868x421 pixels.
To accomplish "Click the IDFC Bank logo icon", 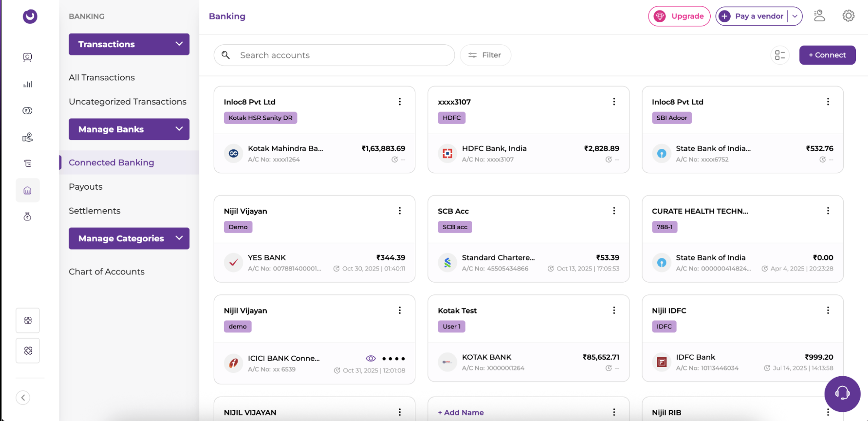I will point(662,362).
